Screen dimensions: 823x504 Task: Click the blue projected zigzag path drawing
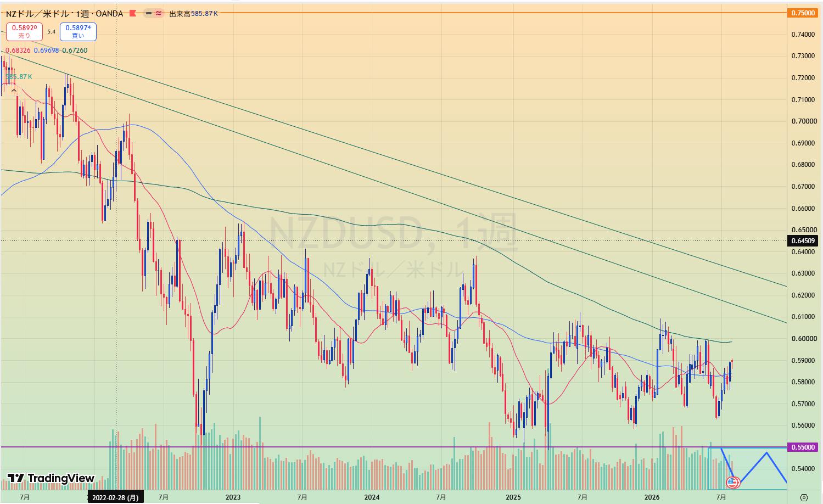click(x=754, y=467)
